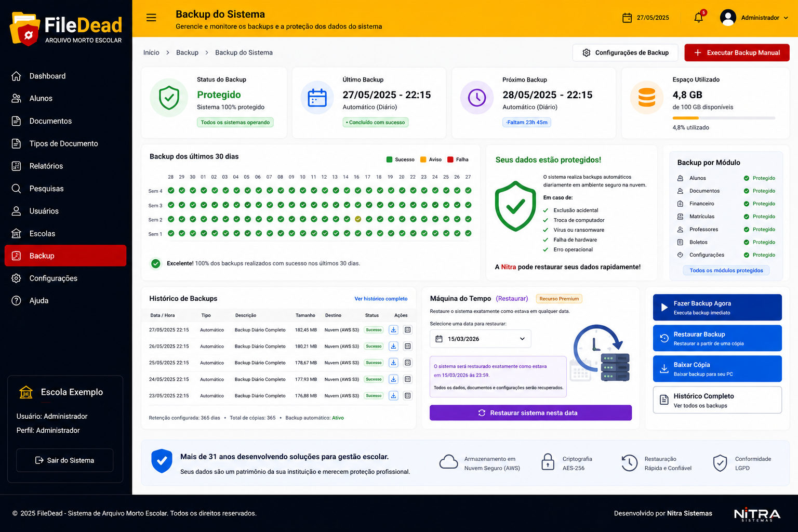798x532 pixels.
Task: Open the hamburger menu icon
Action: tap(151, 18)
